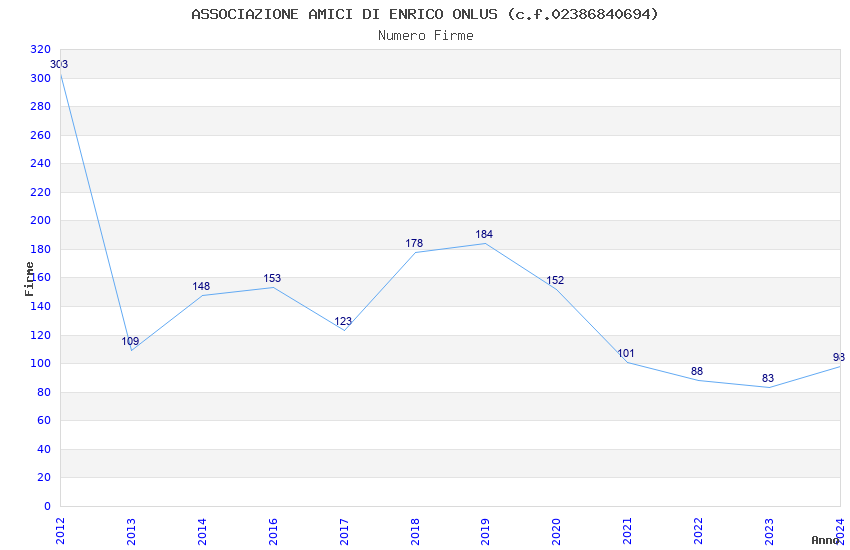
Task: Click the y-axis value 20
Action: pos(44,477)
